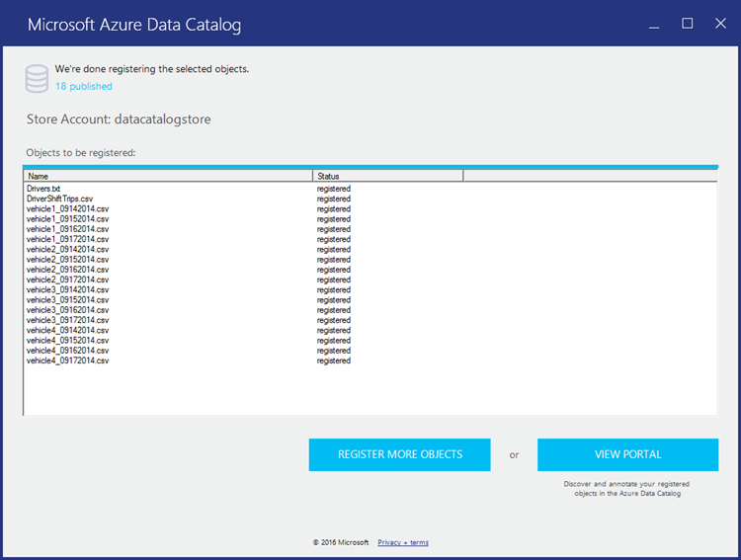Maximize the Azure Data Catalog window
This screenshot has height=560, width=741.
click(x=687, y=23)
